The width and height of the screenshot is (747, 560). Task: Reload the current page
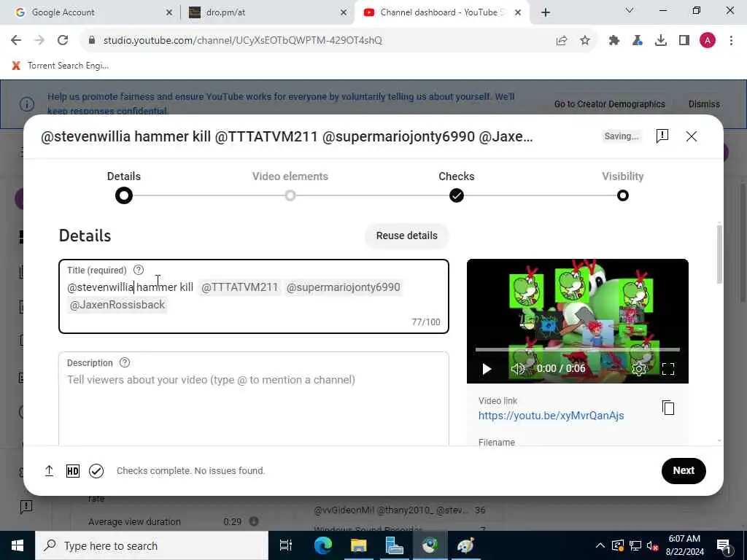[63, 41]
